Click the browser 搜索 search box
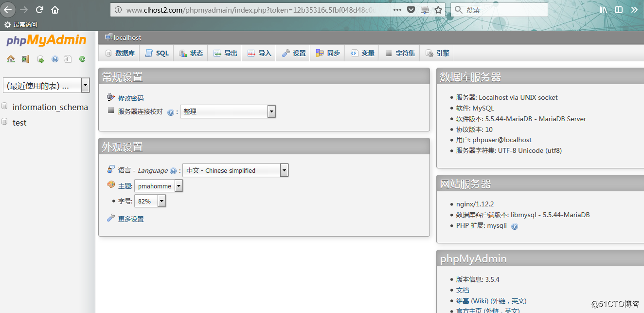 tap(499, 10)
